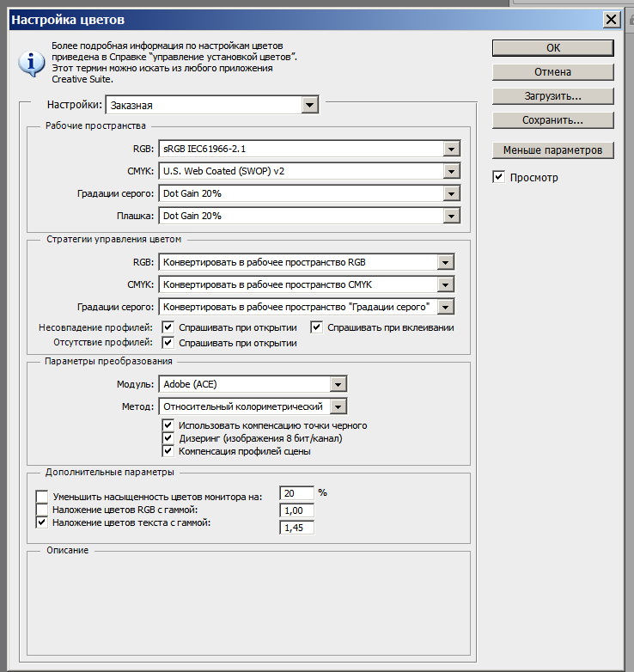This screenshot has height=672, width=634.
Task: Open the CMYK working space dropdown (U.S. Web Coated)
Action: [x=309, y=171]
